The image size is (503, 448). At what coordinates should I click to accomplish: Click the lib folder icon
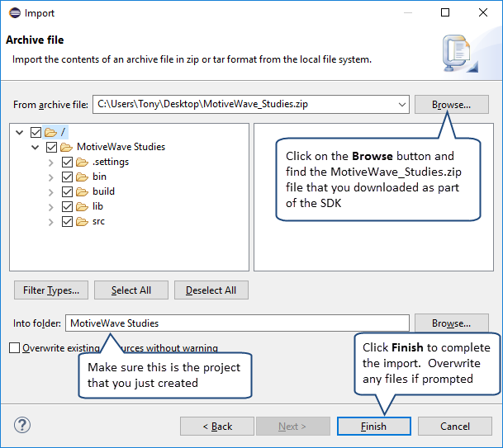pos(81,206)
